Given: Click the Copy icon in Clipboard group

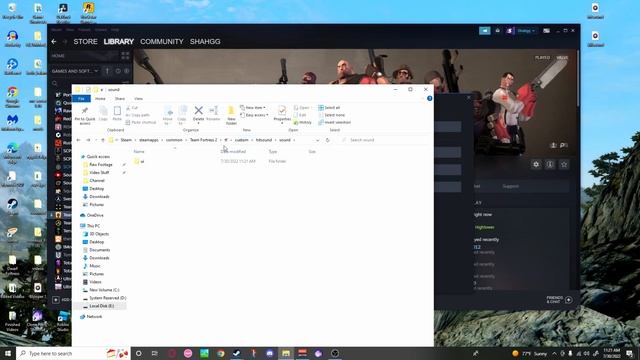Looking at the screenshot, I should coord(103,113).
